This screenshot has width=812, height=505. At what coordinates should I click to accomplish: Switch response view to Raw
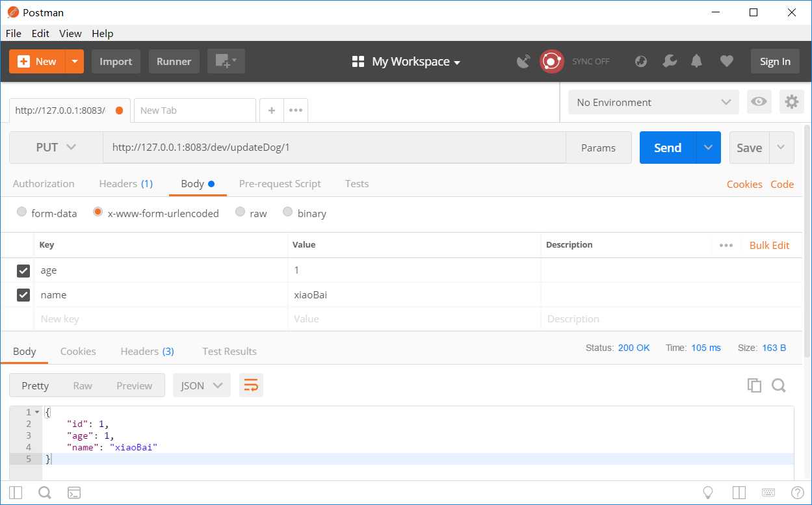tap(83, 385)
